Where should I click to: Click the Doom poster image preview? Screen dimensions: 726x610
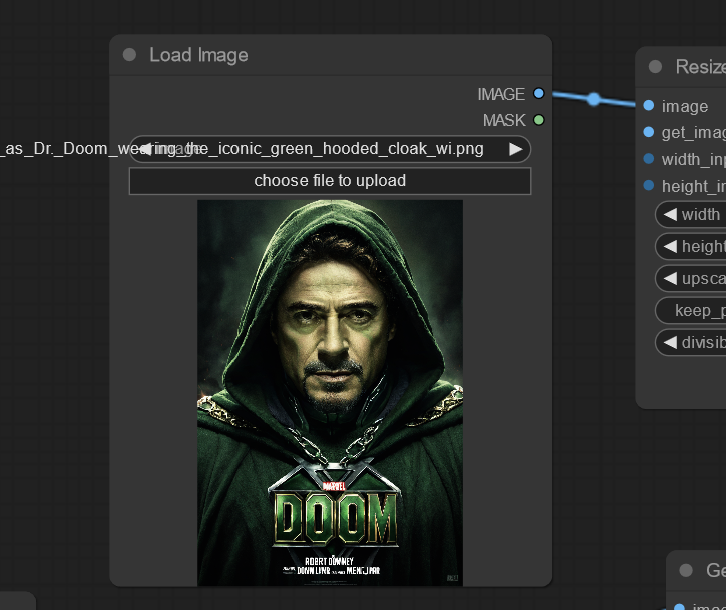tap(330, 393)
